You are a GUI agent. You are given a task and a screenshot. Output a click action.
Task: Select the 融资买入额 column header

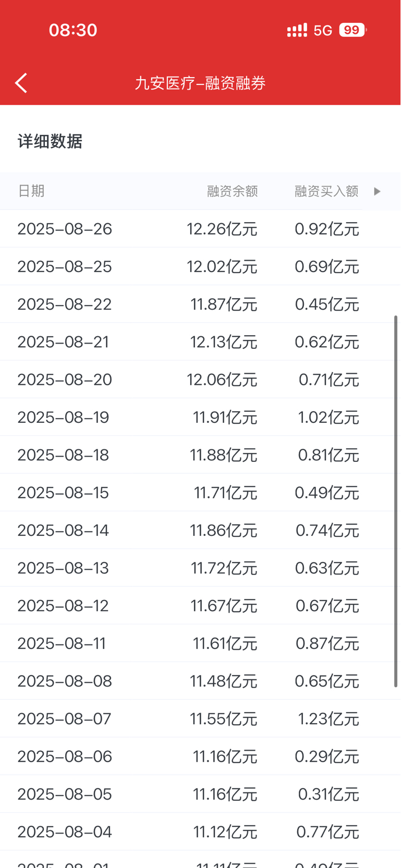point(326,191)
